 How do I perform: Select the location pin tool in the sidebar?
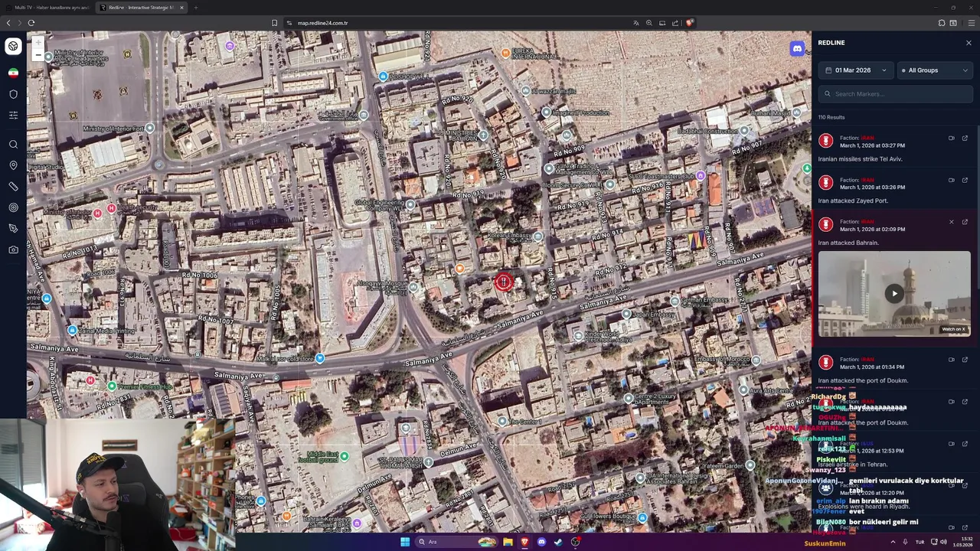[x=13, y=165]
